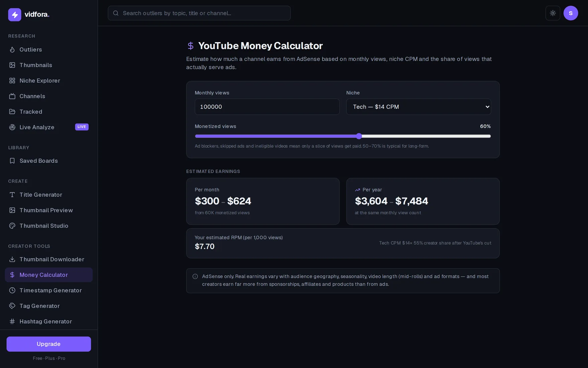Viewport: 588px width, 368px height.
Task: Open Hashtag Generator link
Action: pos(49,321)
